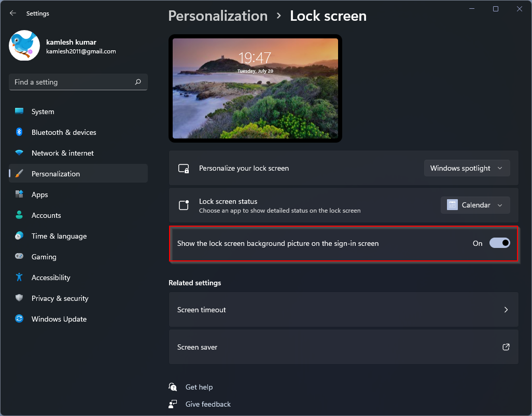The height and width of the screenshot is (416, 532).
Task: Click the Time & language clock icon
Action: [x=19, y=235]
